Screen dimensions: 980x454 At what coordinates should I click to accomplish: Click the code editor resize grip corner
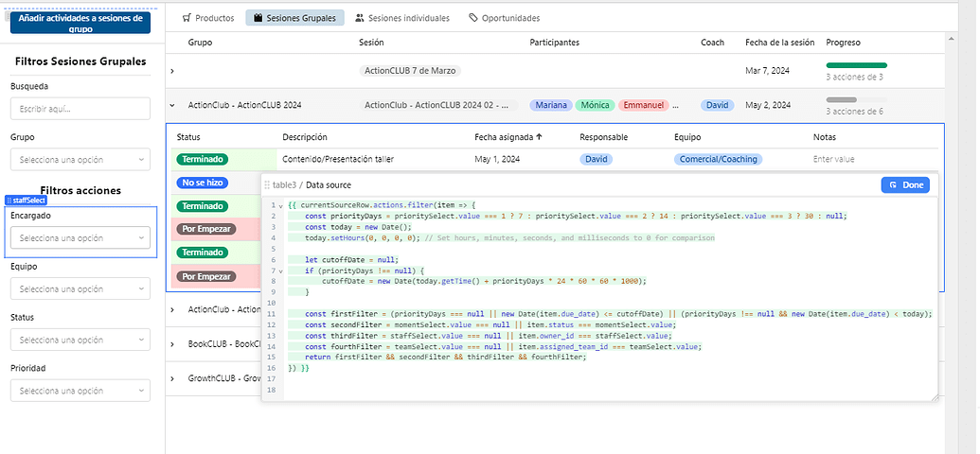click(935, 396)
